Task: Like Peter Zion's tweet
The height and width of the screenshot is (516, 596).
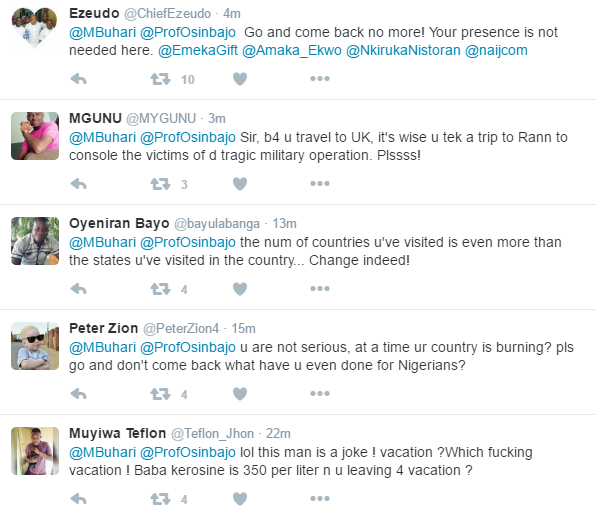Action: click(x=240, y=394)
